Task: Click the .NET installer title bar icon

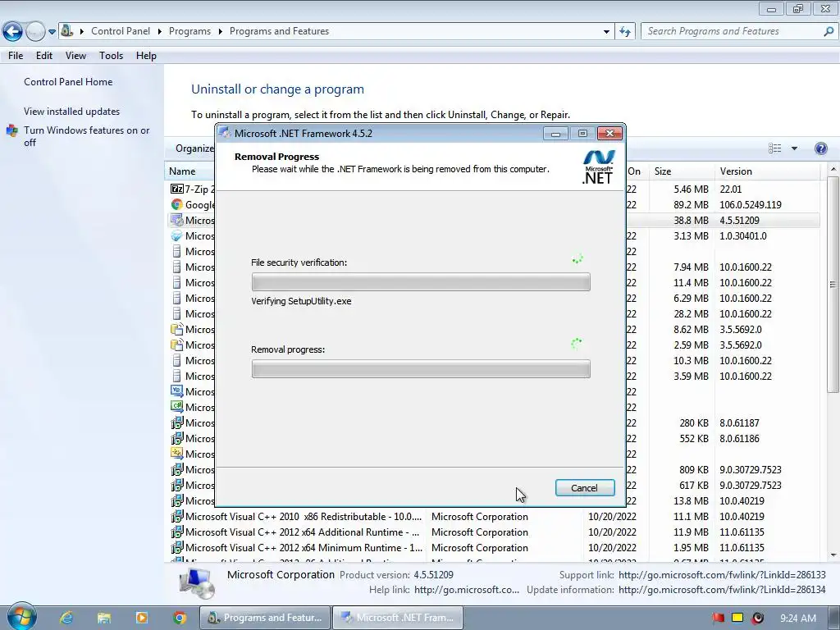Action: [x=226, y=133]
